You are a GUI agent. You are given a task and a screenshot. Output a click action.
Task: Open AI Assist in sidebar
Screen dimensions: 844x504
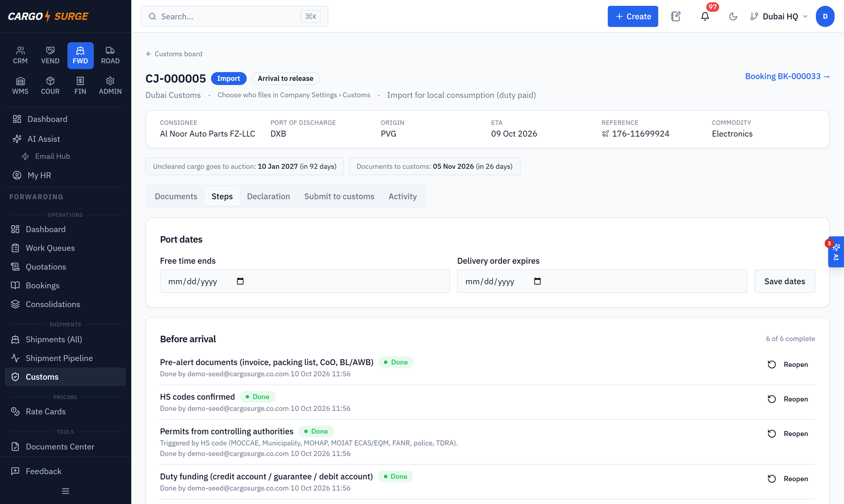click(x=65, y=139)
